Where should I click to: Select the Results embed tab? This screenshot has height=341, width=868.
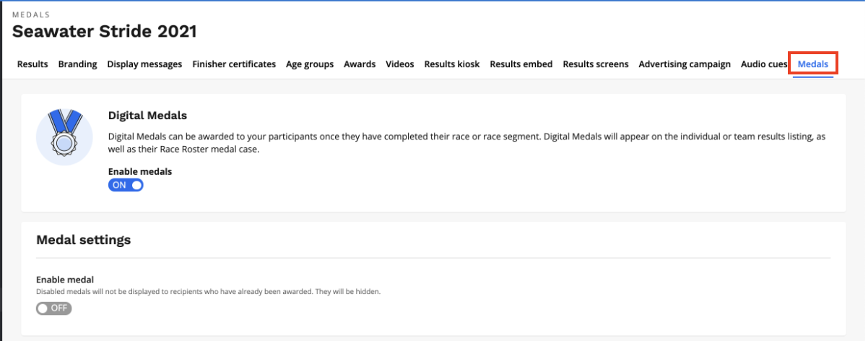pyautogui.click(x=521, y=64)
